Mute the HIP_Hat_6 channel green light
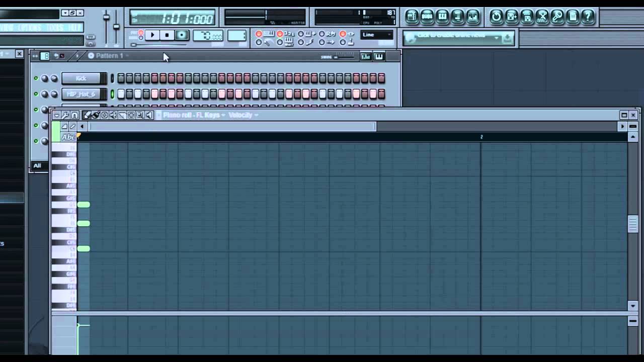This screenshot has height=362, width=644. 36,94
